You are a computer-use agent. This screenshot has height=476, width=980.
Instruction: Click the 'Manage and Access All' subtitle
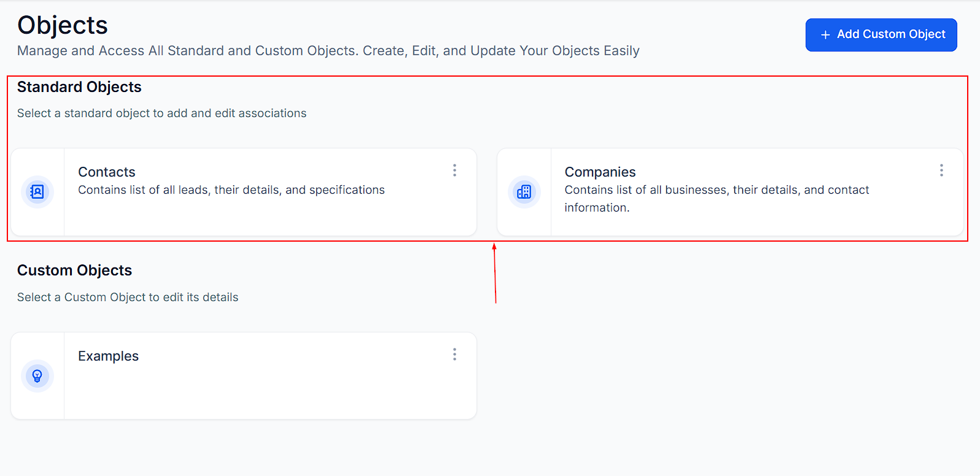pos(328,51)
